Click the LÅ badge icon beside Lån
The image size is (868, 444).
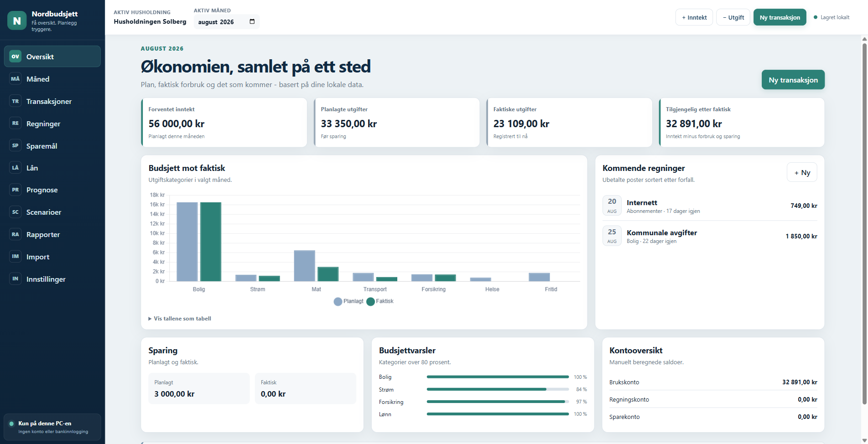click(x=16, y=168)
